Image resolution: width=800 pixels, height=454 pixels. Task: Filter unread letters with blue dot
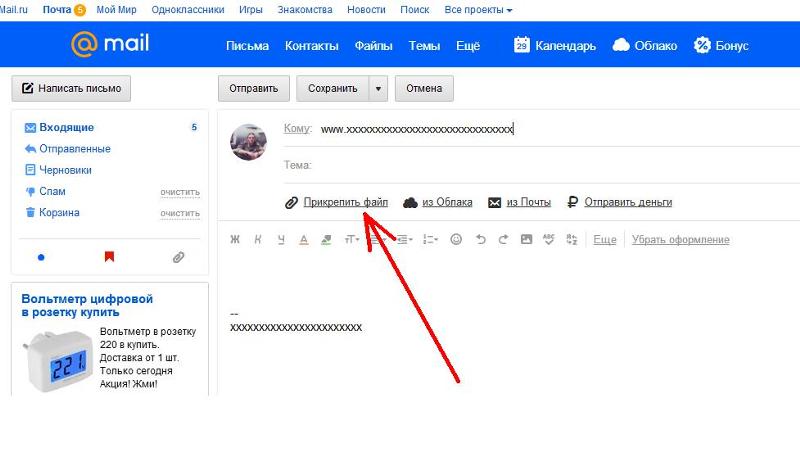41,257
